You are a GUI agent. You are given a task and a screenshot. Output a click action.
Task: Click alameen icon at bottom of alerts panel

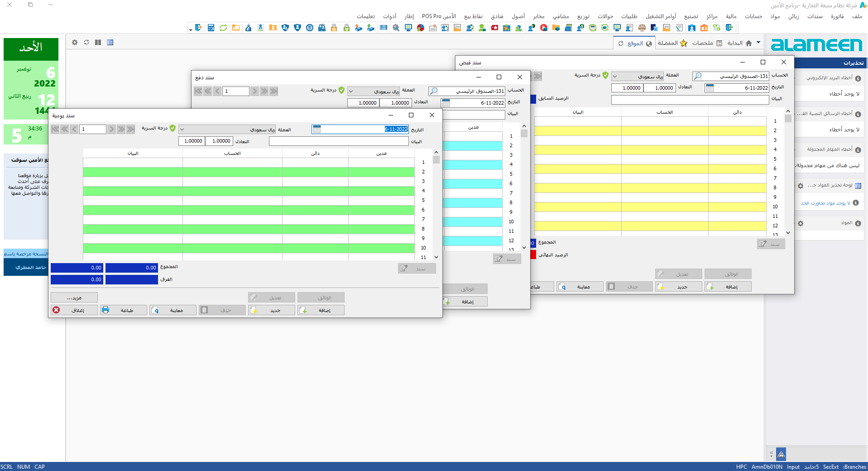click(x=781, y=454)
